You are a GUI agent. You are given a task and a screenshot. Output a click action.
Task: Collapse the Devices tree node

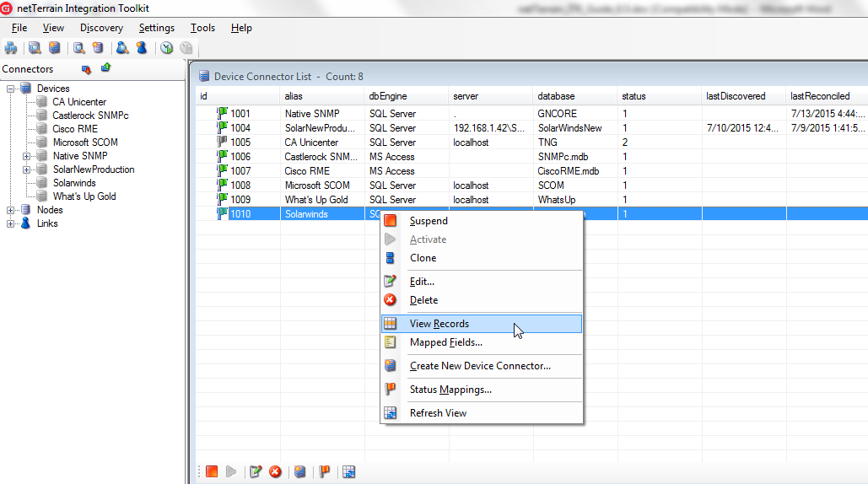point(11,89)
